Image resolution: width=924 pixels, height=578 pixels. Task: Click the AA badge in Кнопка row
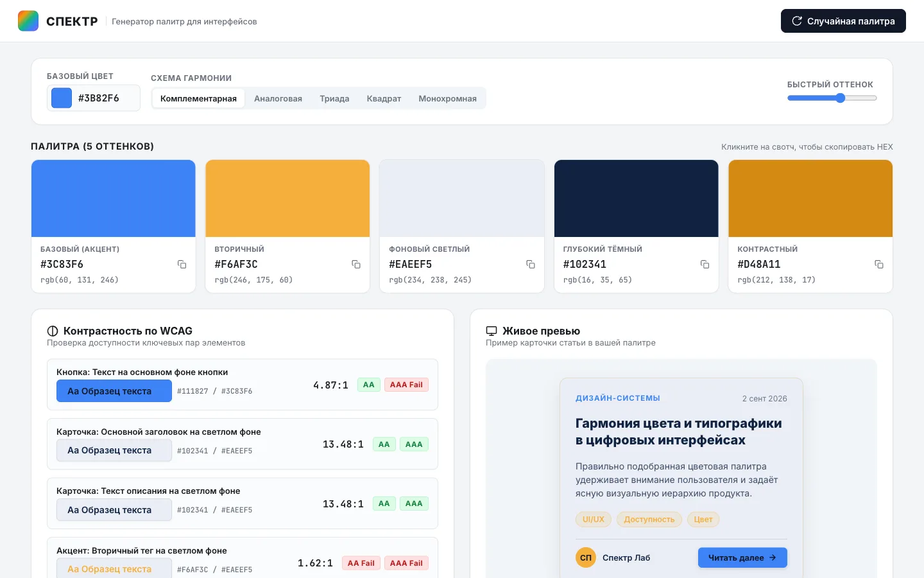368,385
